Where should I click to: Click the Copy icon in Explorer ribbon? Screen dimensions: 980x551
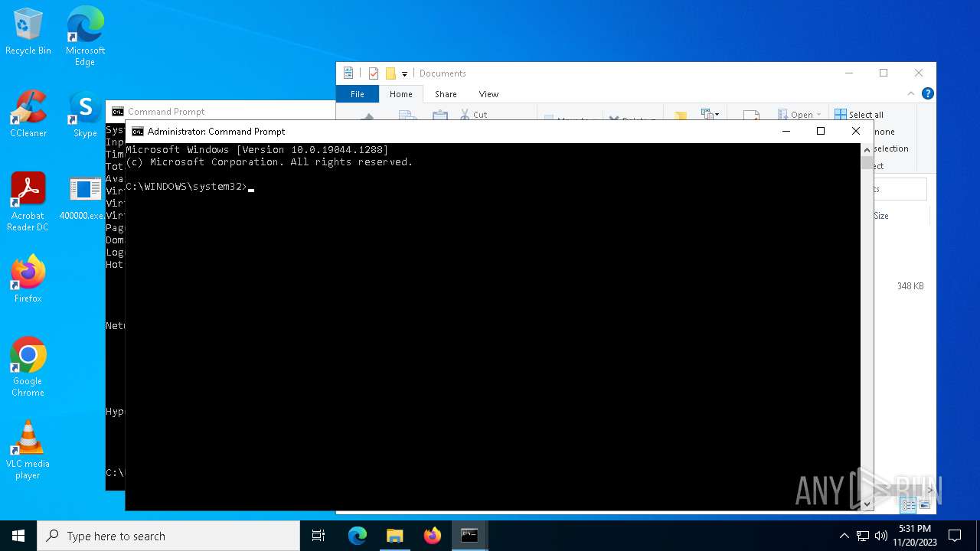[407, 116]
